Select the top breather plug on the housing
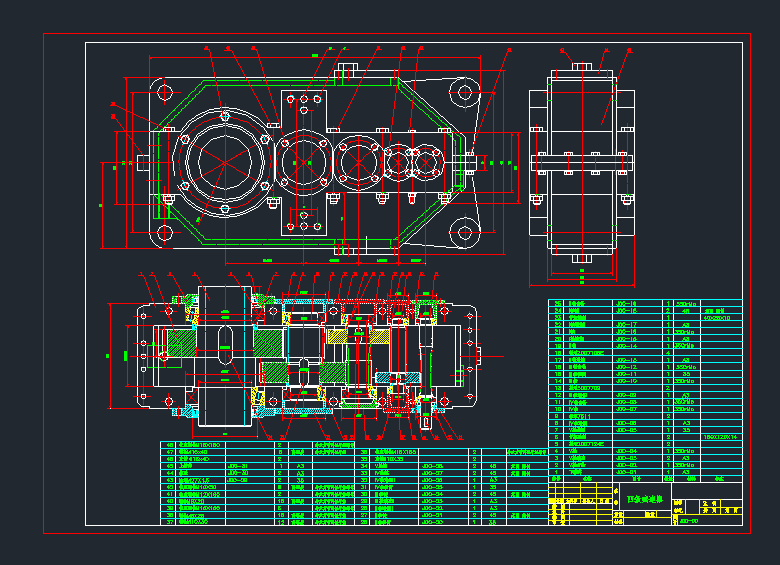 (347, 70)
